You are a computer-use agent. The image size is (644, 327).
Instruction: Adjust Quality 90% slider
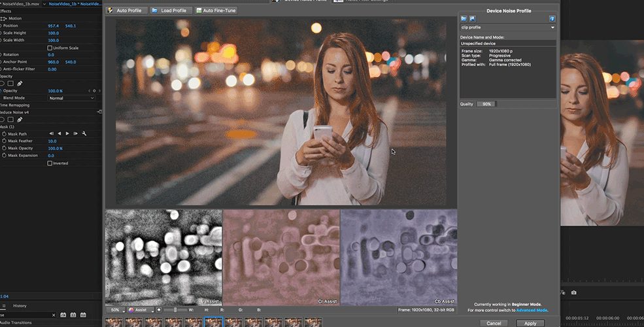click(486, 105)
